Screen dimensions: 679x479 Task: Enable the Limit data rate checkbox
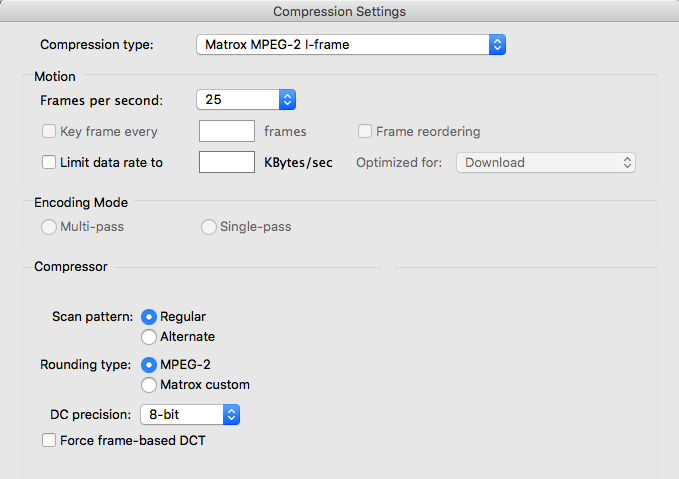(49, 162)
